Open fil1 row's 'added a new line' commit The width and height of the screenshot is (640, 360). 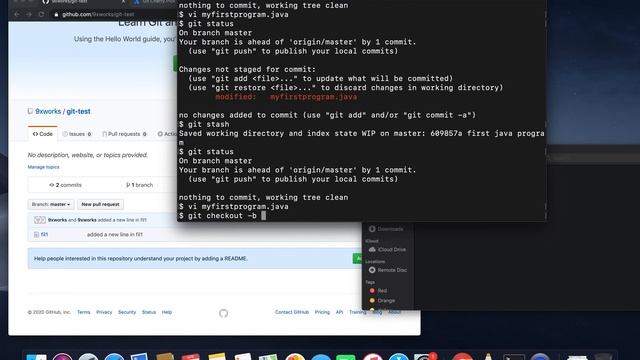[115, 234]
